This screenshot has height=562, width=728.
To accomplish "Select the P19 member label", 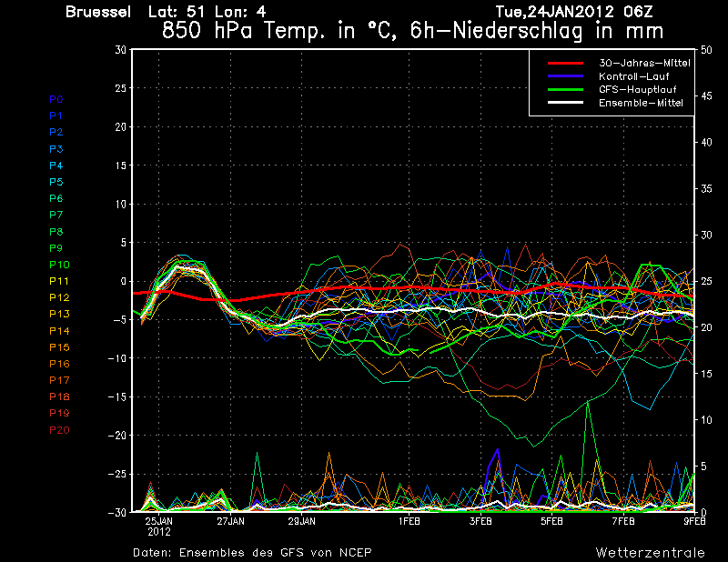I will [x=59, y=413].
